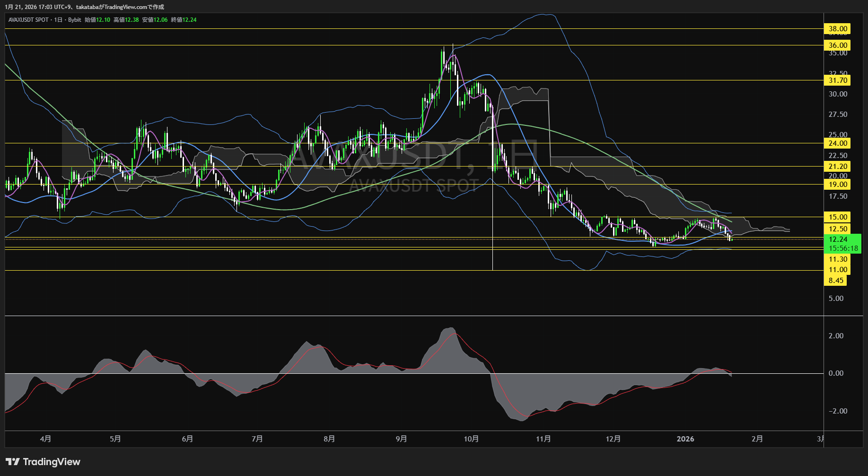Image resolution: width=868 pixels, height=476 pixels.
Task: Click the 7月 label on time axis
Action: point(257,439)
